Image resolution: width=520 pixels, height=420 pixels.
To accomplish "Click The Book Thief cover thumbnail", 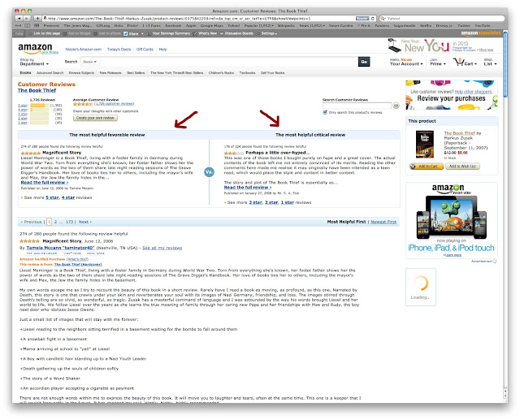I will 424,145.
